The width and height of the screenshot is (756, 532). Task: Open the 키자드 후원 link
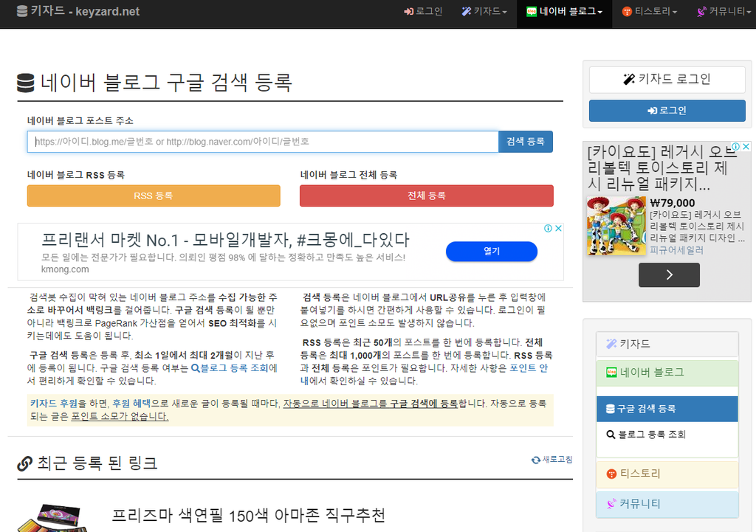pos(53,404)
